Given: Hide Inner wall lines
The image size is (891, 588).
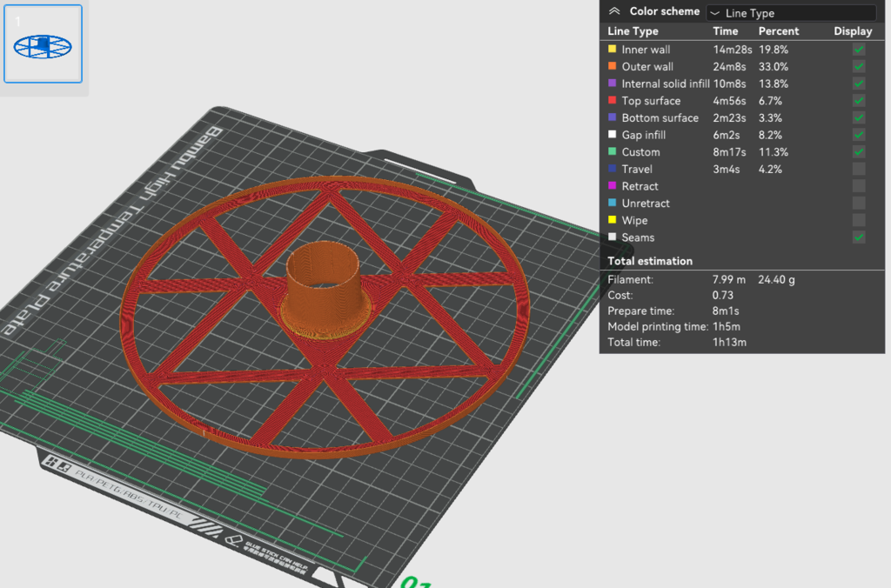Looking at the screenshot, I should click(859, 50).
